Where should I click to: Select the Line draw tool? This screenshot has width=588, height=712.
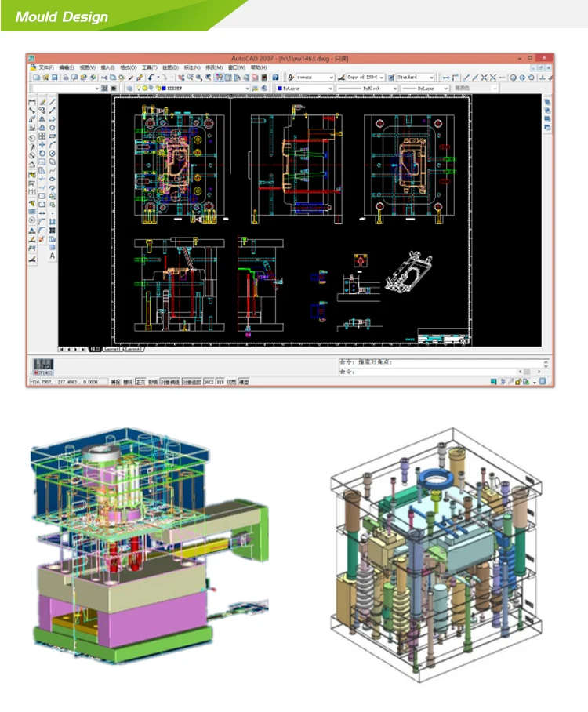(53, 102)
